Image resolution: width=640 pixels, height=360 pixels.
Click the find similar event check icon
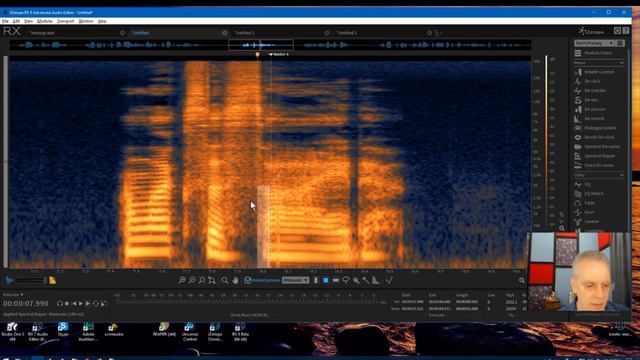389,280
